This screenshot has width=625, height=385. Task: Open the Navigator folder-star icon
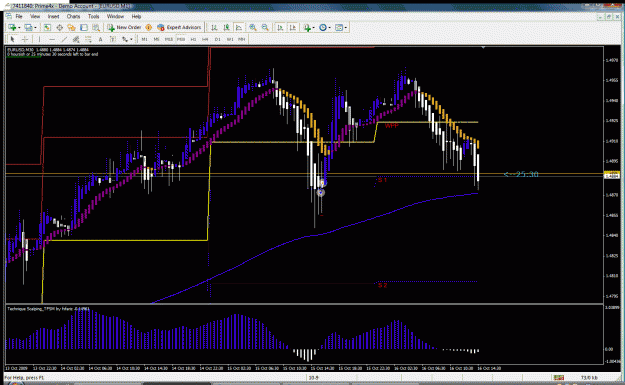pos(71,27)
